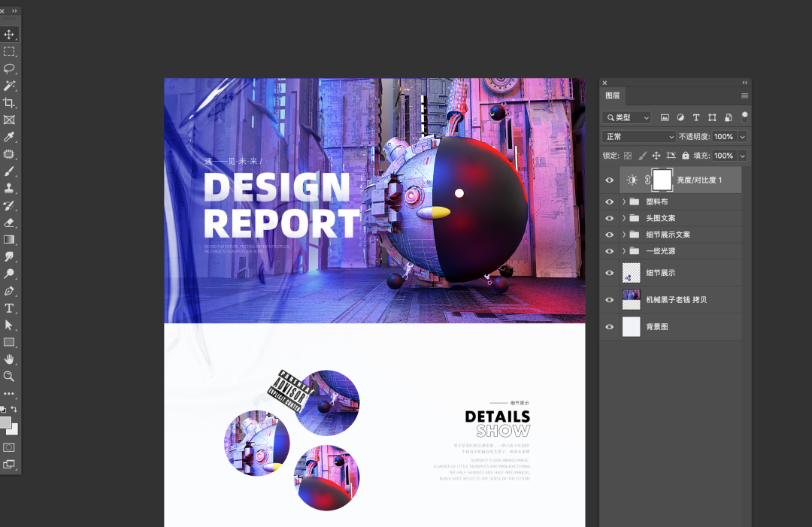Filter layers by pixel layers
This screenshot has height=527, width=812.
point(665,117)
